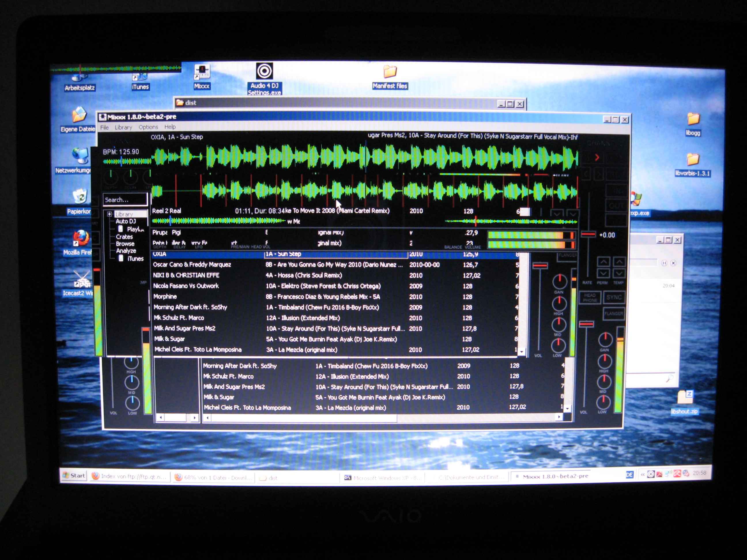Click the DE language indicator in tray
Viewport: 747px width, 560px height.
629,475
